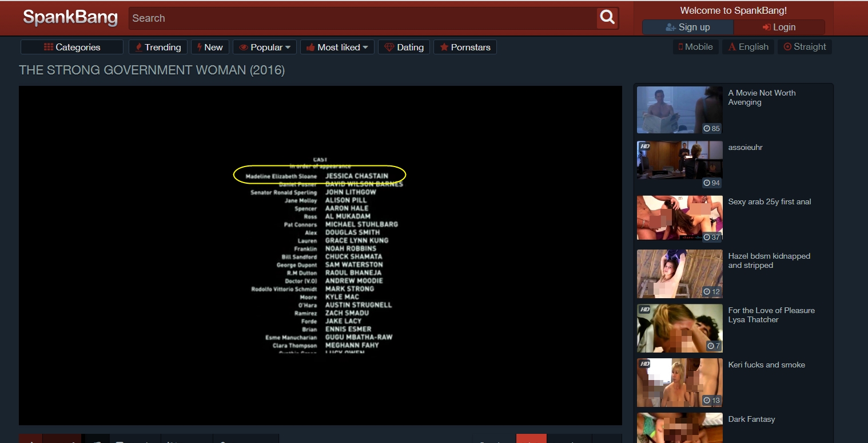Open the Dark Fantasy title link
The width and height of the screenshot is (868, 443).
click(x=751, y=419)
